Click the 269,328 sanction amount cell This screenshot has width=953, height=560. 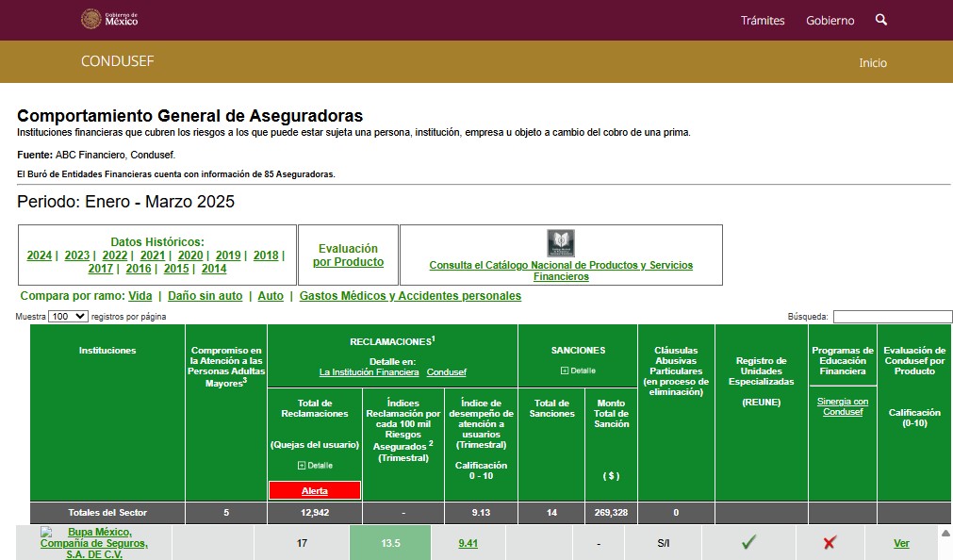tap(611, 513)
